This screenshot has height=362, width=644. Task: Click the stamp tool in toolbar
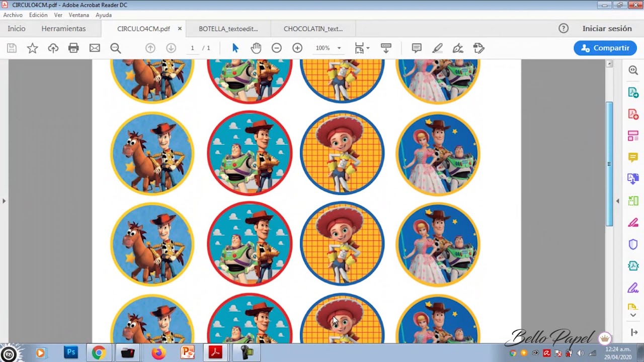pos(478,48)
